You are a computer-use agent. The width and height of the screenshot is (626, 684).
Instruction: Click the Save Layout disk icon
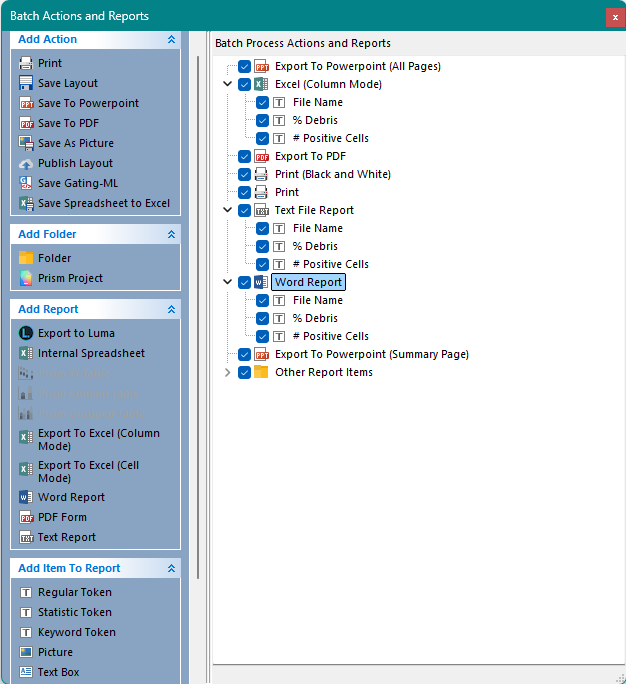coord(26,83)
